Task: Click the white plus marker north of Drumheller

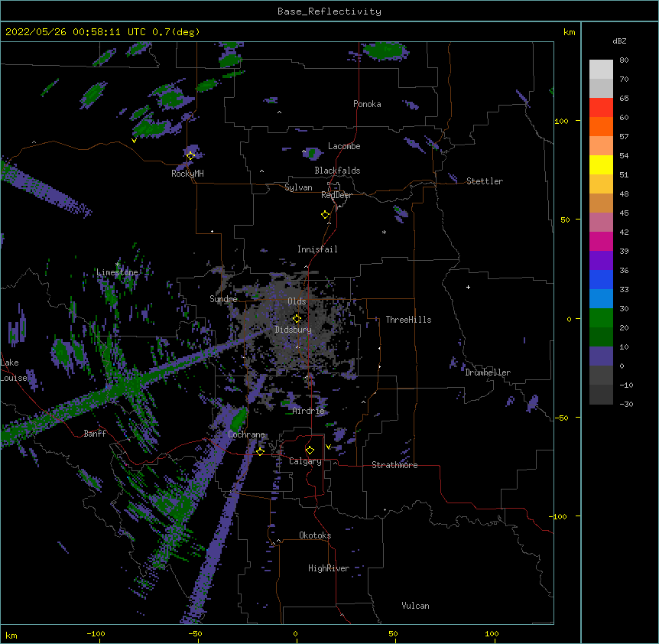Action: (468, 287)
